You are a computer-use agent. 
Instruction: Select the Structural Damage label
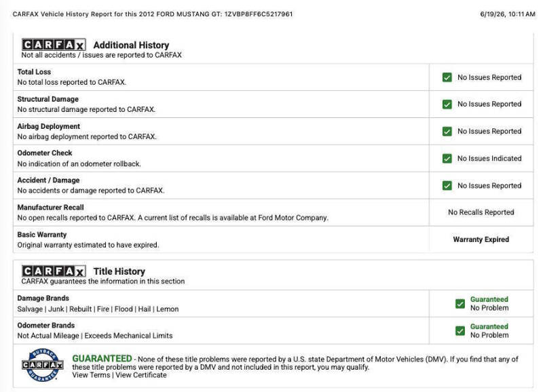coord(48,99)
